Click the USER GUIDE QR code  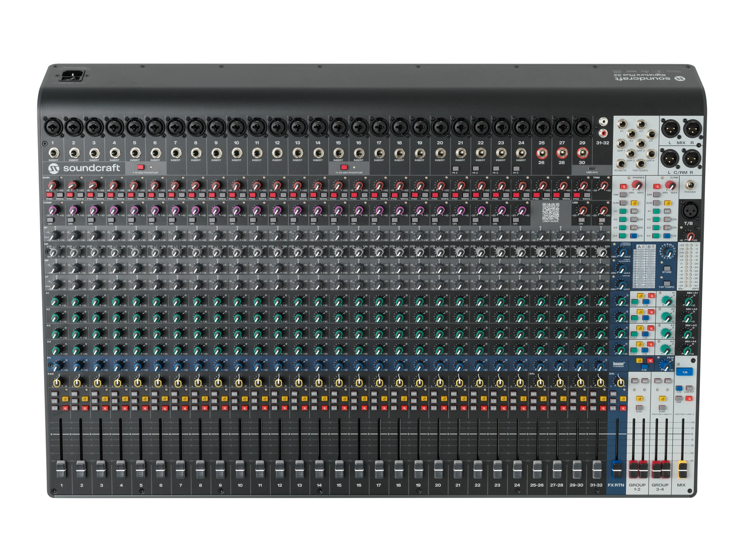[550, 211]
